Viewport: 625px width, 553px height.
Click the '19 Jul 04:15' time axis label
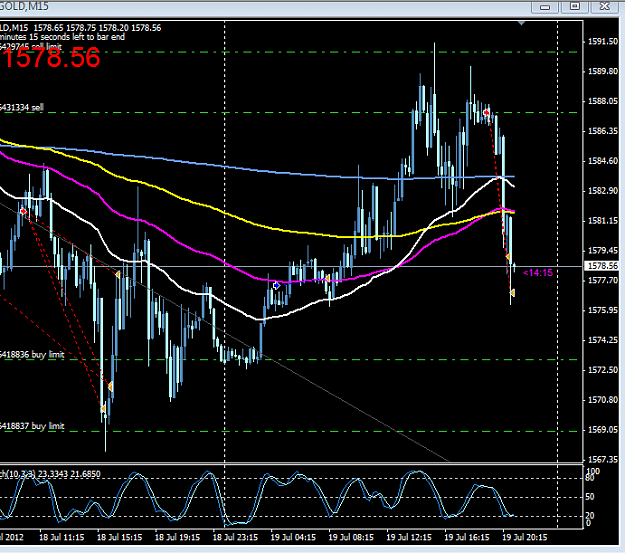293,537
